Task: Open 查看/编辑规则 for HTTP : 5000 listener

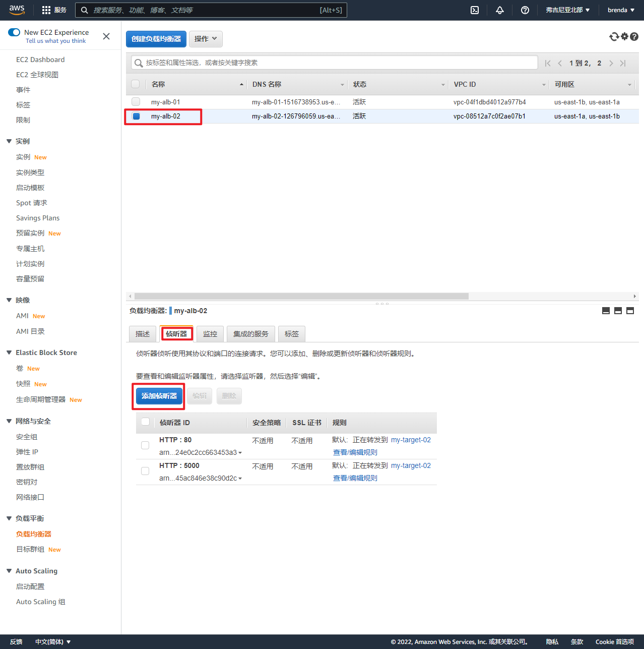Action: (x=355, y=478)
